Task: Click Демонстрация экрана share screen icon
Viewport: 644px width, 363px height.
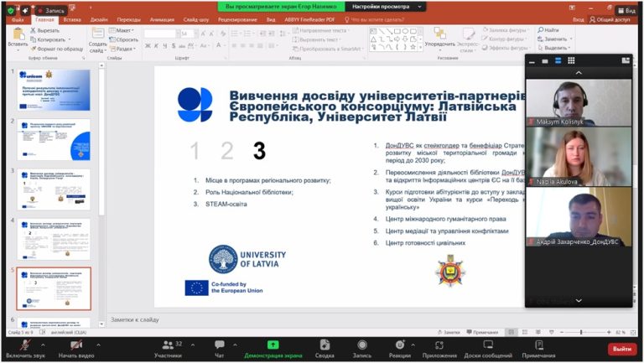Action: 273,345
